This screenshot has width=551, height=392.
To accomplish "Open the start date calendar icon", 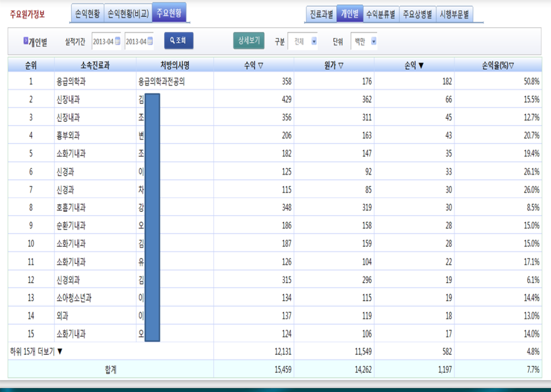I will (117, 41).
